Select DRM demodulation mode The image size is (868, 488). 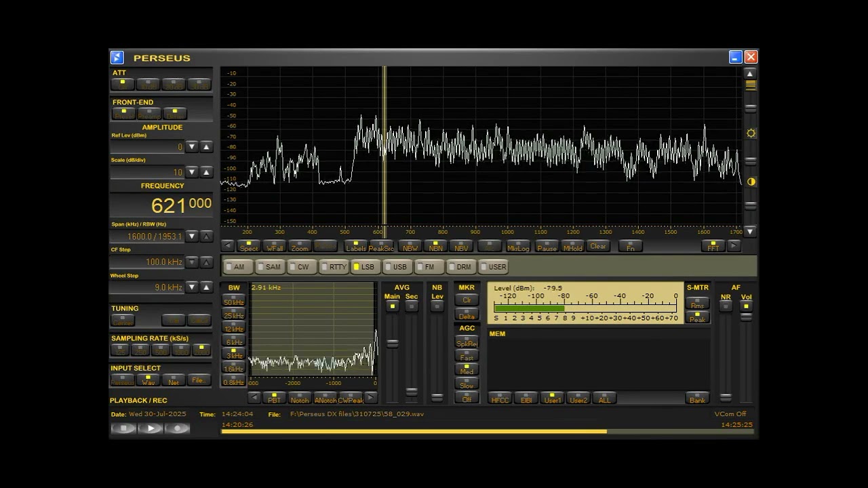click(x=460, y=267)
